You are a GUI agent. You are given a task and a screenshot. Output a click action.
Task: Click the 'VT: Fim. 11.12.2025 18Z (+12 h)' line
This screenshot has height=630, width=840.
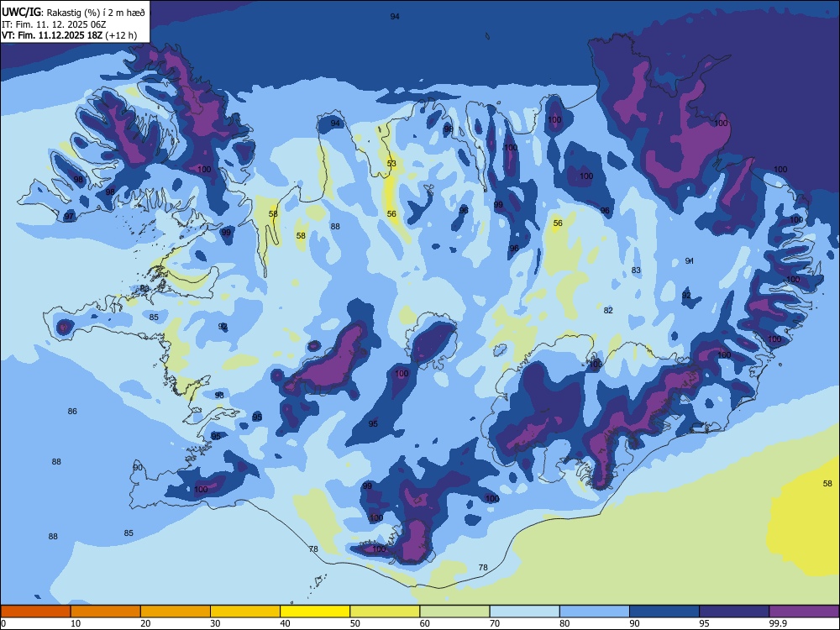(69, 35)
